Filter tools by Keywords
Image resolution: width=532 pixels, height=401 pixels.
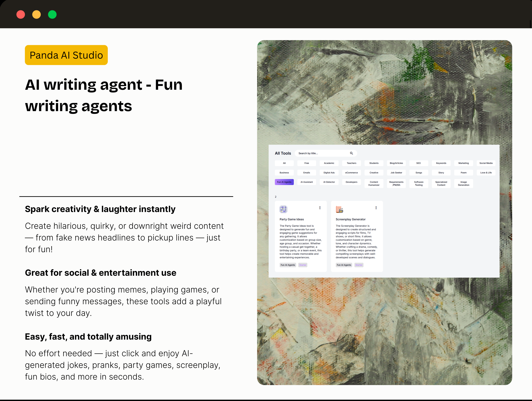pos(441,163)
